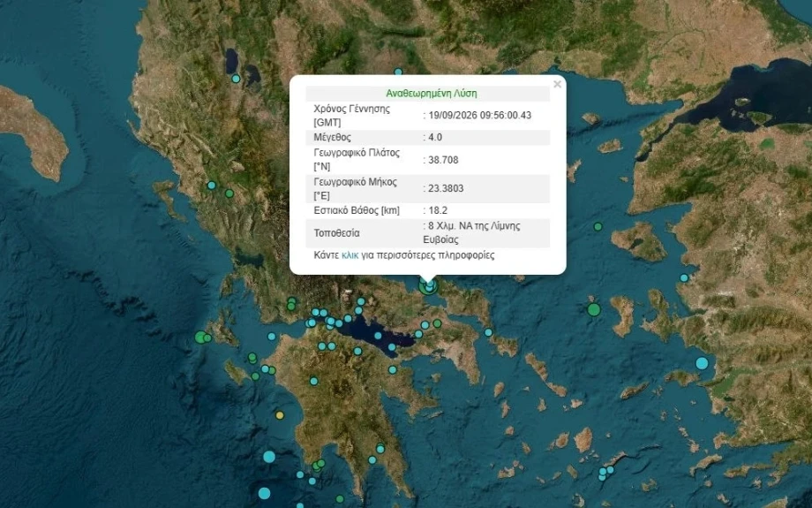
Task: Select the cyan marker beside the northwestern lakes
Action: [x=236, y=79]
